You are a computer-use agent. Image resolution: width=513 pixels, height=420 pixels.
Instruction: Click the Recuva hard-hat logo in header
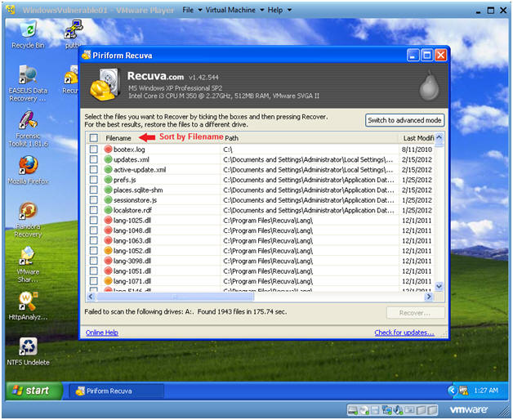(105, 84)
